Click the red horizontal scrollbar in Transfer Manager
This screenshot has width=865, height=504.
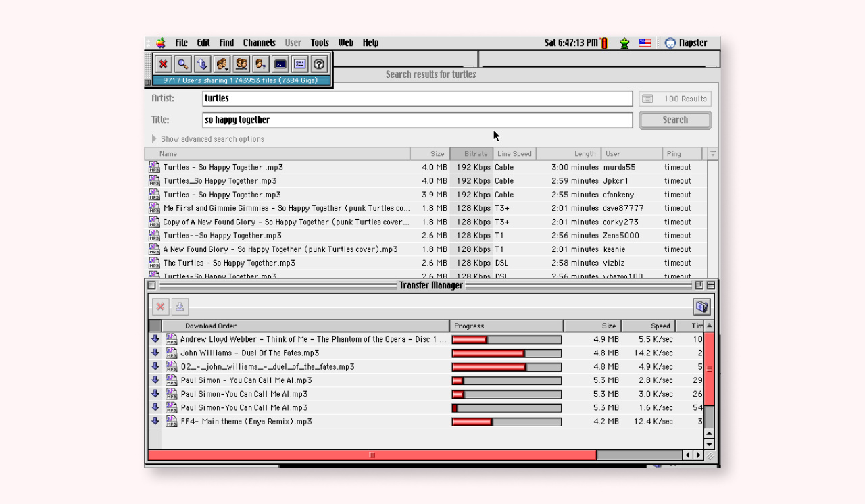(372, 455)
